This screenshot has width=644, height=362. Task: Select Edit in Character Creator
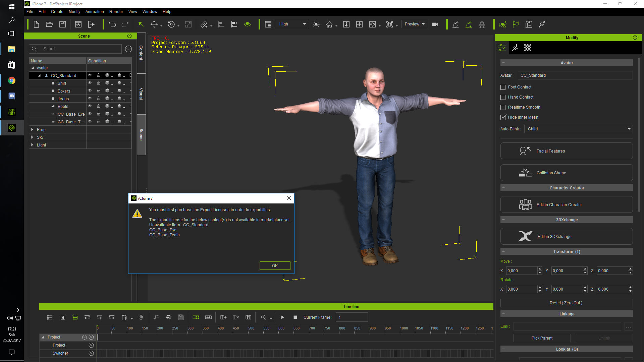(567, 204)
